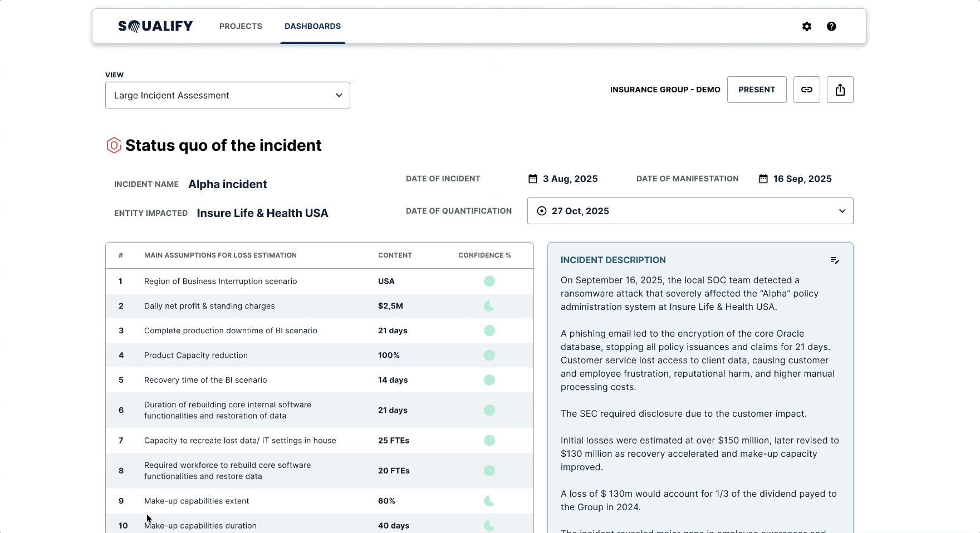Click the Status quo of the incident heading
This screenshot has height=533, width=980.
tap(223, 145)
